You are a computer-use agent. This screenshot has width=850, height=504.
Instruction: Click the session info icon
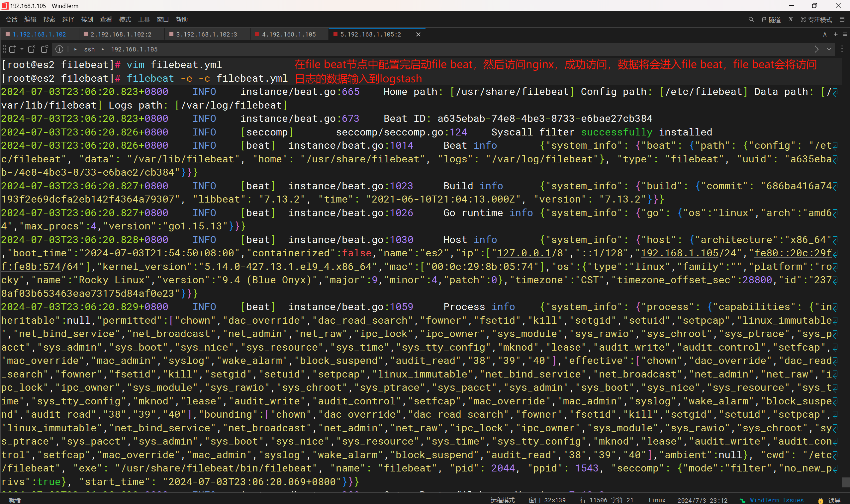59,49
